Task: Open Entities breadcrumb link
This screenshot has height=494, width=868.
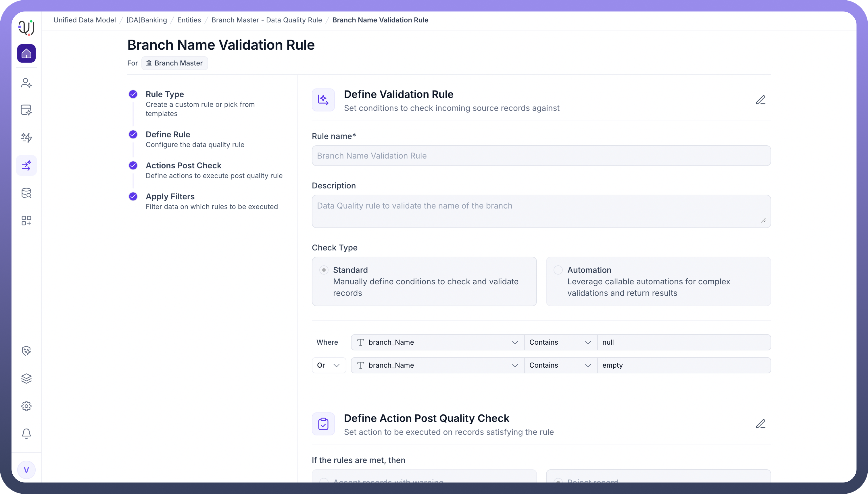Action: coord(189,20)
